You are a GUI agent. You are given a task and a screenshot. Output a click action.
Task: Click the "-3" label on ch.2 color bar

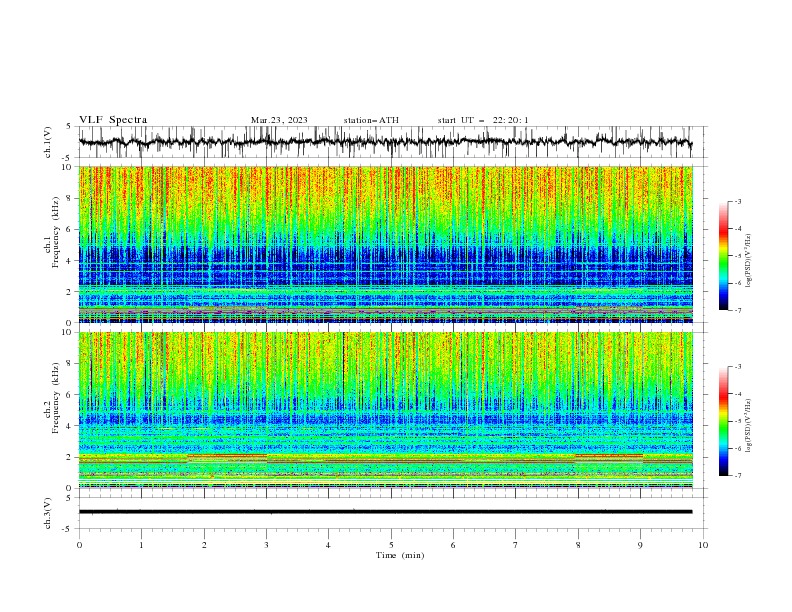coord(738,367)
